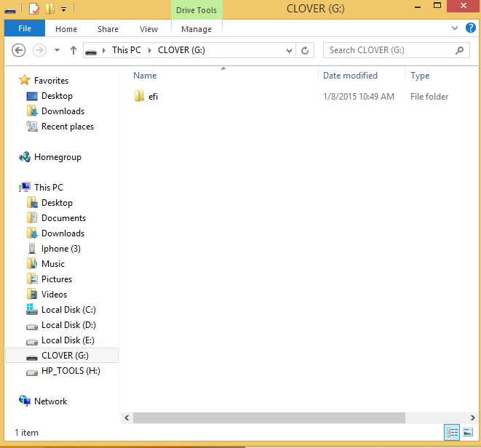Open Desktop under Favorites
The width and height of the screenshot is (481, 448).
(x=57, y=96)
